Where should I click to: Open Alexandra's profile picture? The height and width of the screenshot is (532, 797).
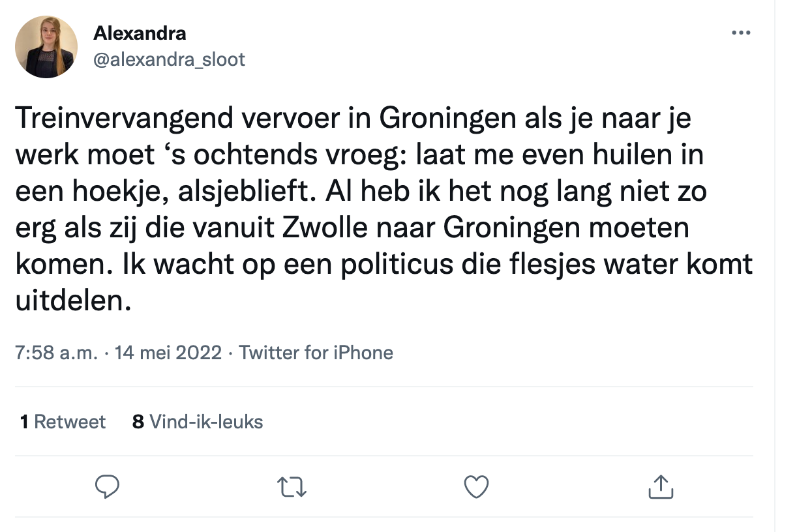click(x=46, y=47)
